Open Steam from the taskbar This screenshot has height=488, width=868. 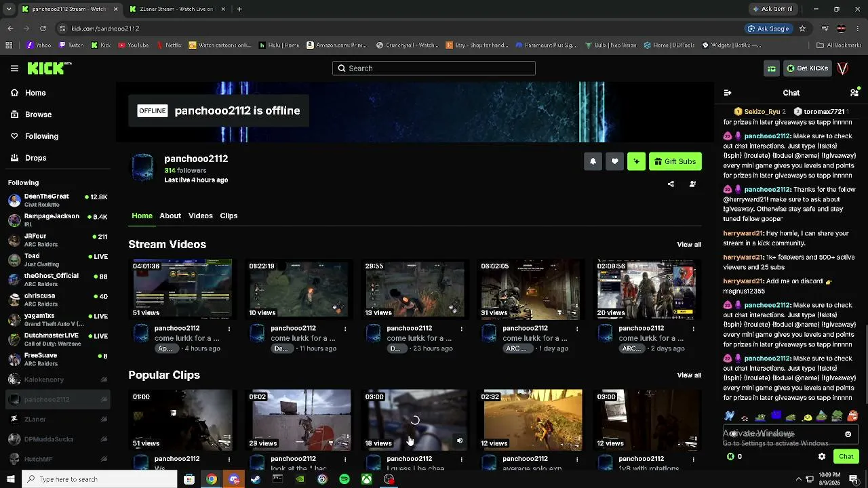tap(256, 479)
